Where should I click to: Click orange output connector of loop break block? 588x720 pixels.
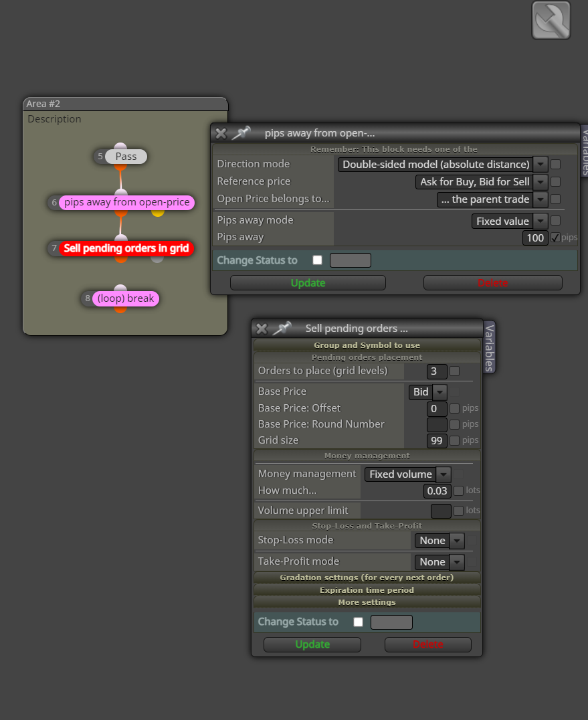120,309
